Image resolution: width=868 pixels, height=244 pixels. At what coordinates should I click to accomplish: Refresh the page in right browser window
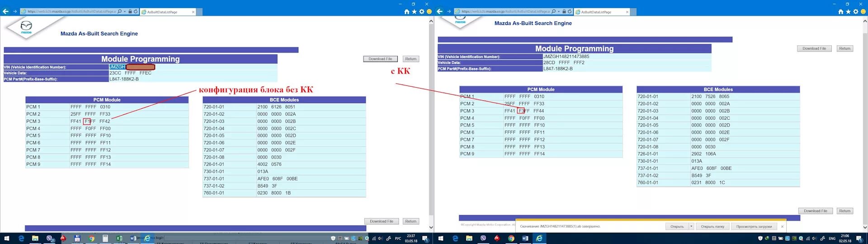point(570,11)
